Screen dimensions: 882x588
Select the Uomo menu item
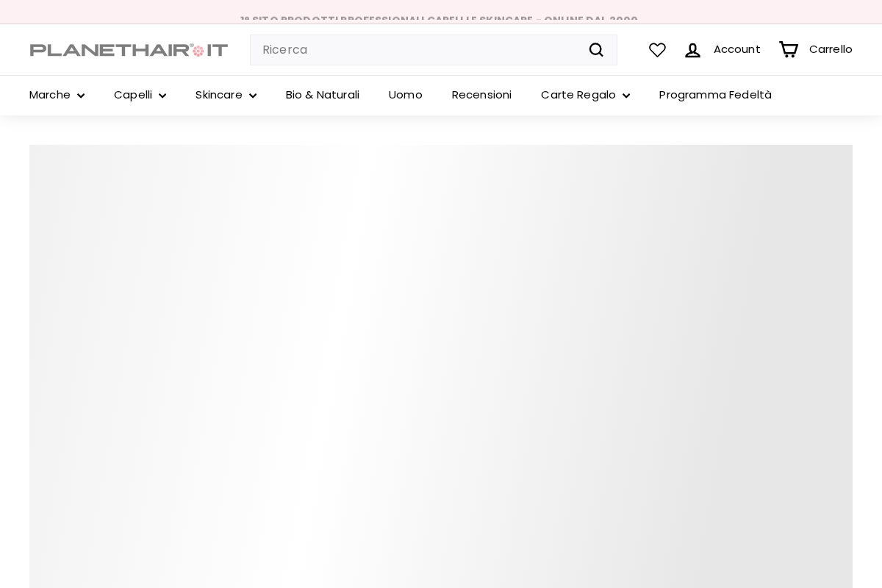coord(405,95)
